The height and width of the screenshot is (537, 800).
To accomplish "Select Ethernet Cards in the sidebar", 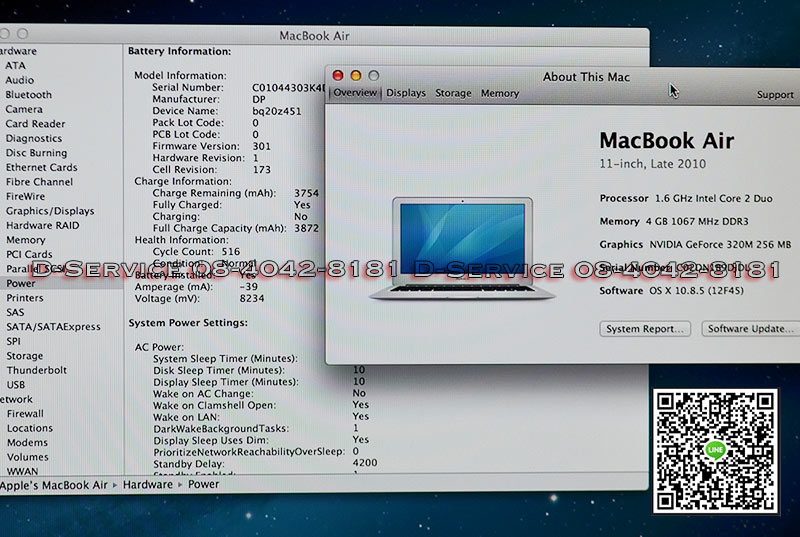I will click(41, 167).
